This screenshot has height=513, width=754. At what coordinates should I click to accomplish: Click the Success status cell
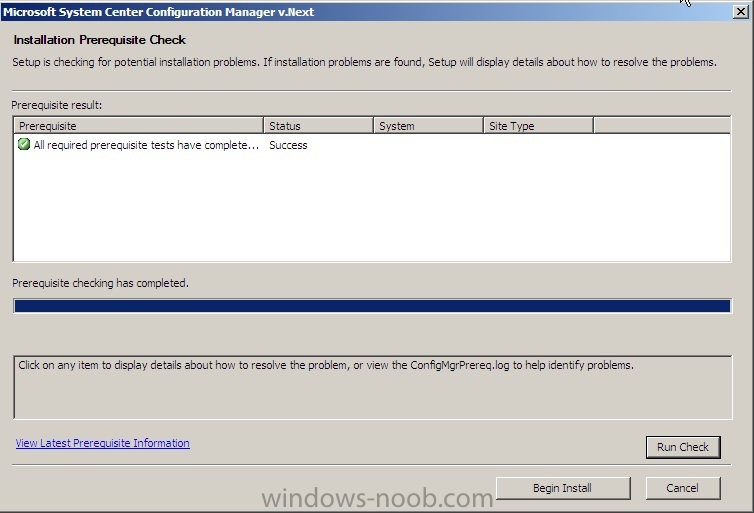pyautogui.click(x=288, y=145)
